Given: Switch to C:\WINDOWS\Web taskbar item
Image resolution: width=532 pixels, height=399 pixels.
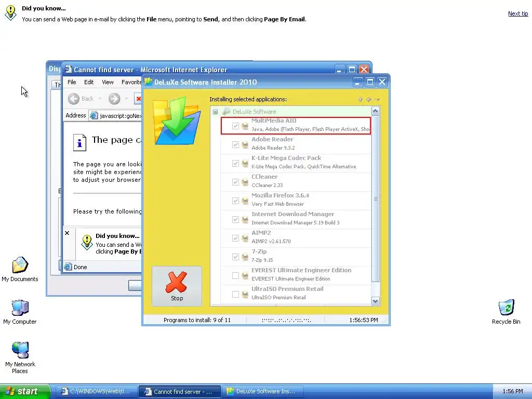Looking at the screenshot, I should [96, 392].
